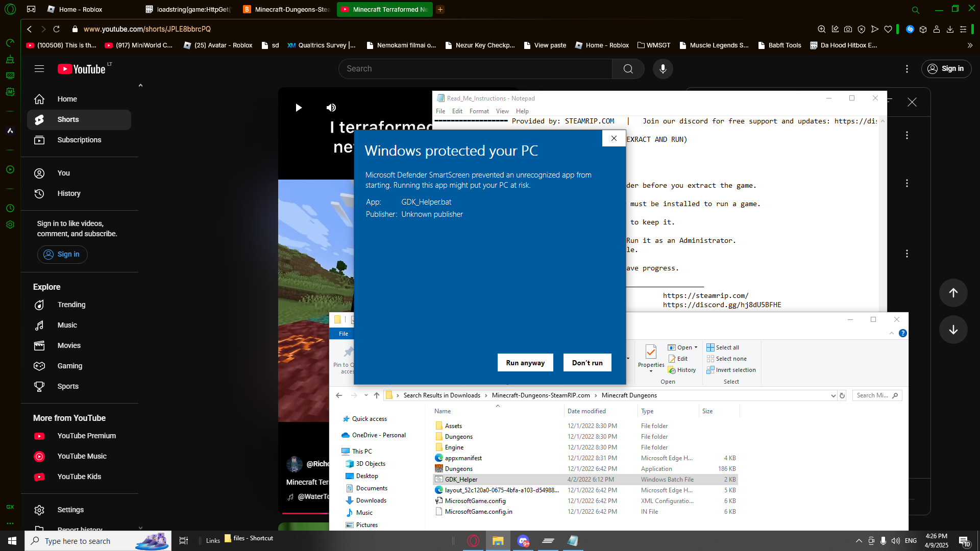The width and height of the screenshot is (980, 551).
Task: Click the Explorer search box
Action: coord(877,395)
